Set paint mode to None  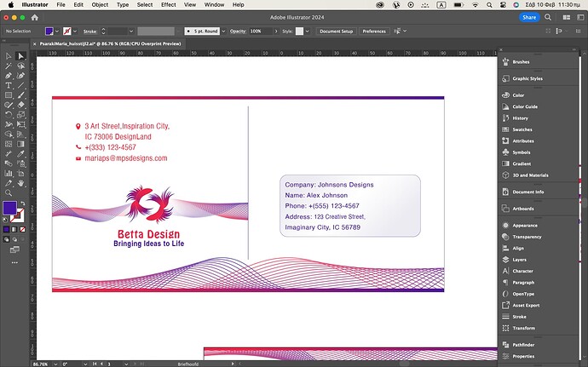(22, 229)
